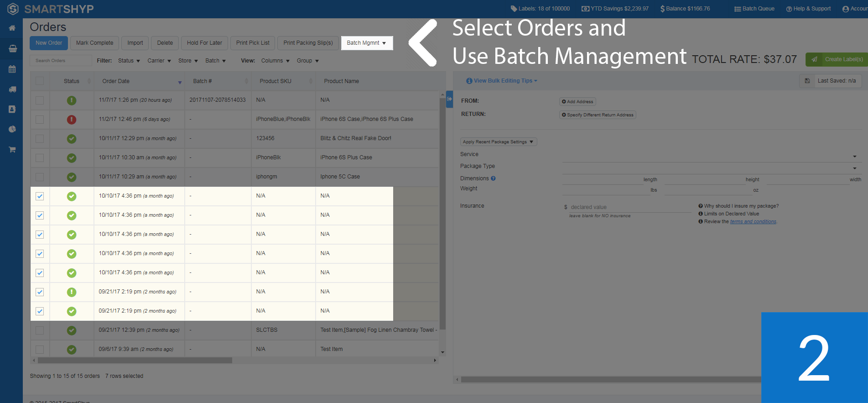Click the Balance dollar sign icon
Image resolution: width=868 pixels, height=403 pixels.
click(x=662, y=9)
